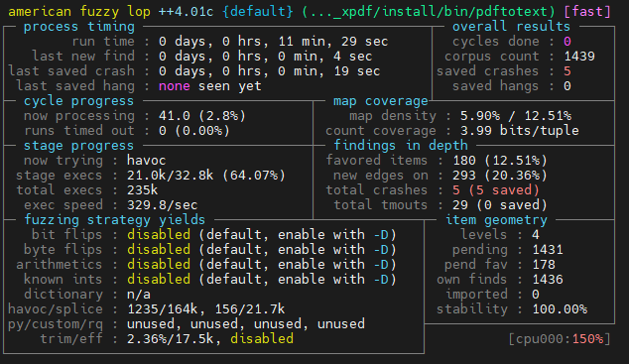Click the stage execs value '21.0k/32.8k (64.07%)'
The height and width of the screenshot is (364, 629).
206,176
